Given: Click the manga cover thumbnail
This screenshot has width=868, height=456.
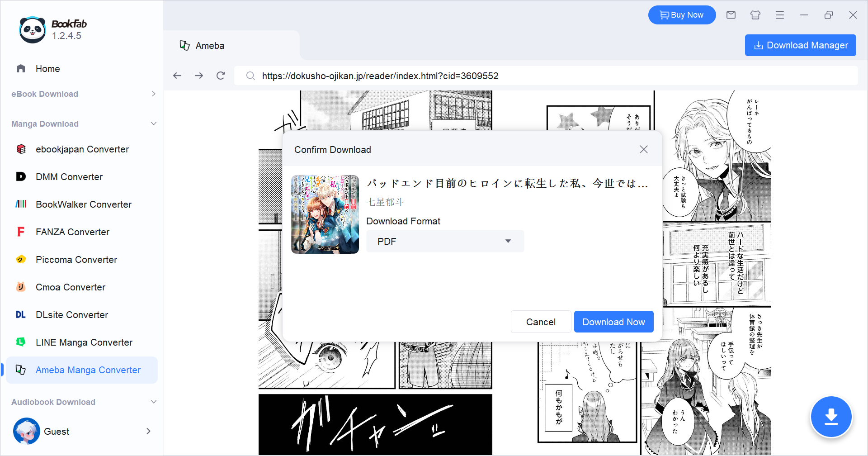Looking at the screenshot, I should pos(325,214).
